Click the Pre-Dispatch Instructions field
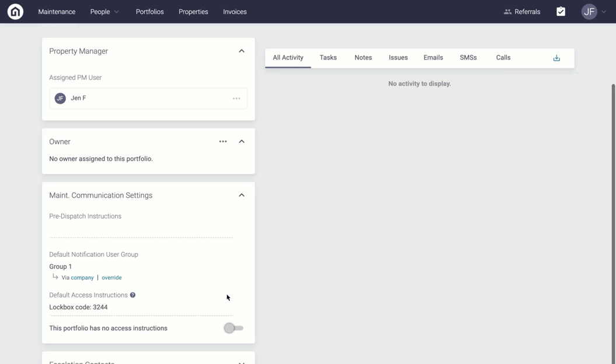 141,230
